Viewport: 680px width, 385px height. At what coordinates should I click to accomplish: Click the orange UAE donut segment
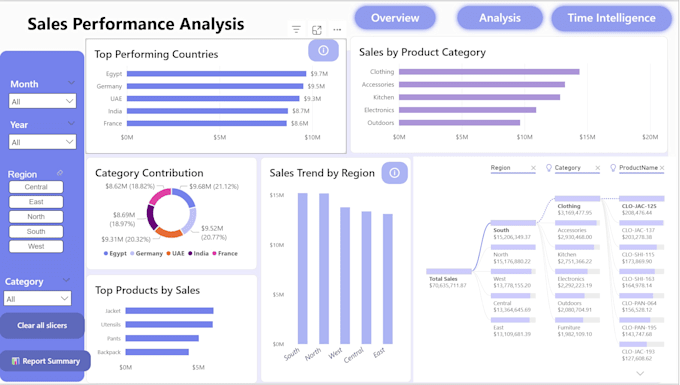point(169,233)
